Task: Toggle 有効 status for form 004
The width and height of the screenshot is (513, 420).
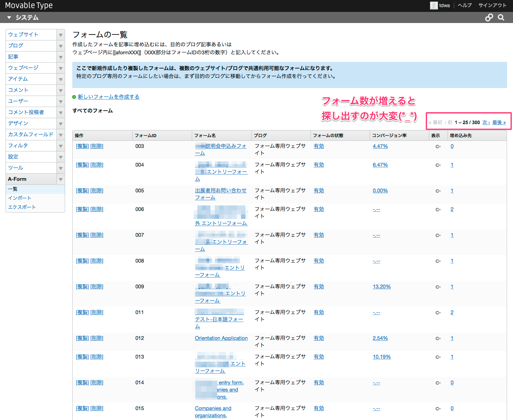Action: [319, 165]
